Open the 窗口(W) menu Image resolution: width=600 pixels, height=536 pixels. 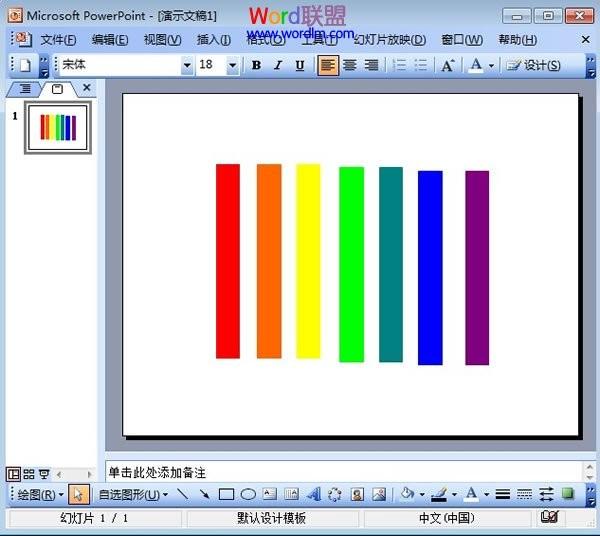pyautogui.click(x=462, y=40)
